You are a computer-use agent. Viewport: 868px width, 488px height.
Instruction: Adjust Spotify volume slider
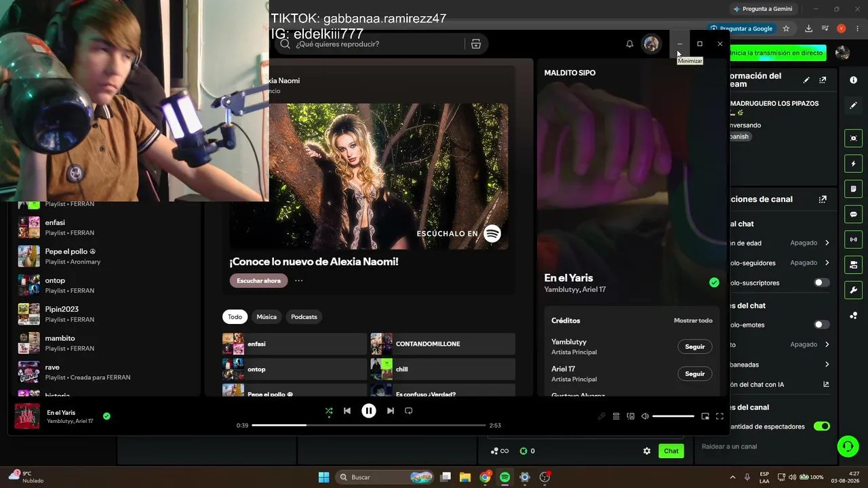tap(673, 416)
